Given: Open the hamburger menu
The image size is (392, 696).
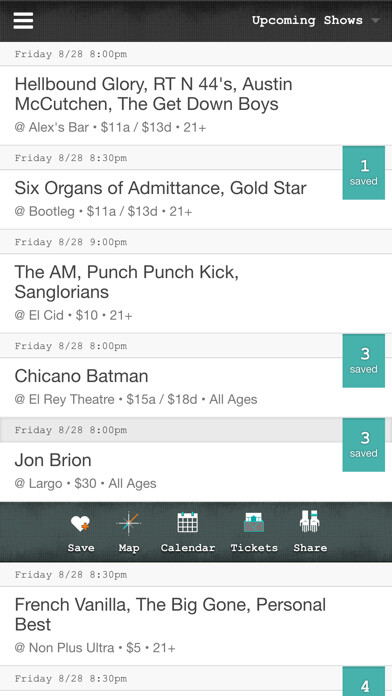Looking at the screenshot, I should 23,20.
